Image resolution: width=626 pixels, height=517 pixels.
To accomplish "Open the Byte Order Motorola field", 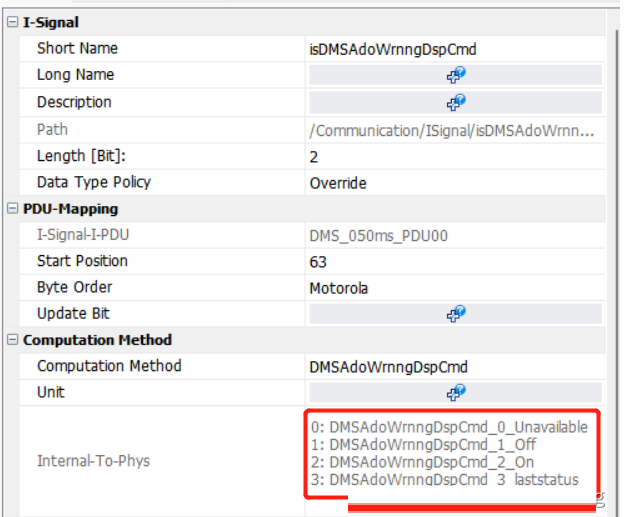I will point(455,288).
